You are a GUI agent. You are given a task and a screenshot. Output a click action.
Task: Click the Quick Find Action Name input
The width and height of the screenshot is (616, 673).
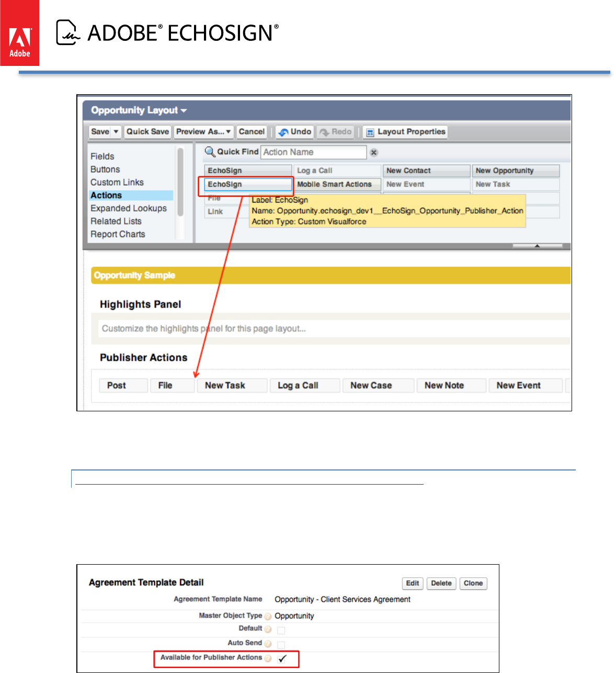point(313,152)
